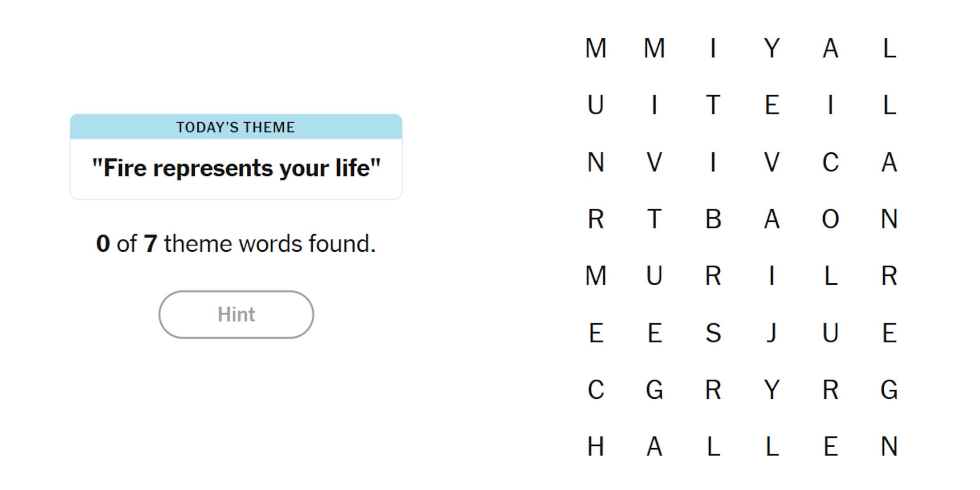Select the E in the bottom row
The width and height of the screenshot is (980, 490).
coord(830,446)
